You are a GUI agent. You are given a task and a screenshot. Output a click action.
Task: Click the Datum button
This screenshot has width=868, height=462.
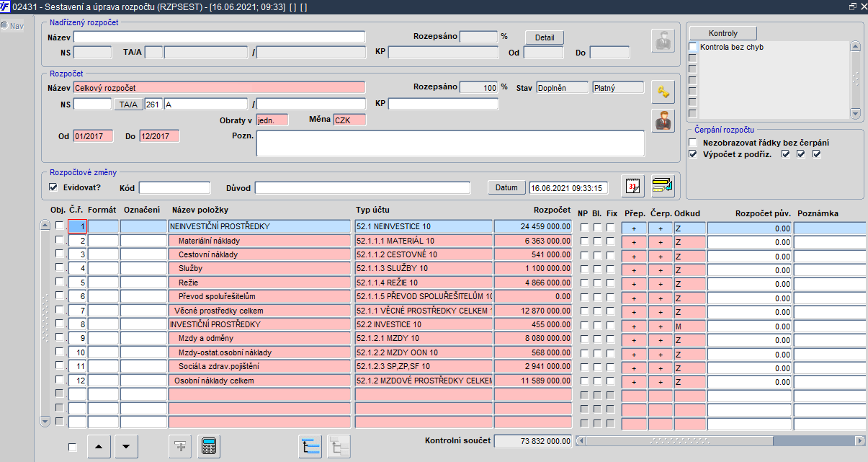(506, 187)
